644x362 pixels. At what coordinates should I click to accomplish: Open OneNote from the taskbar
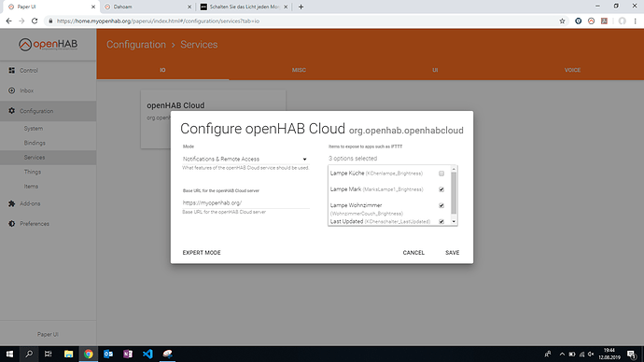point(128,354)
